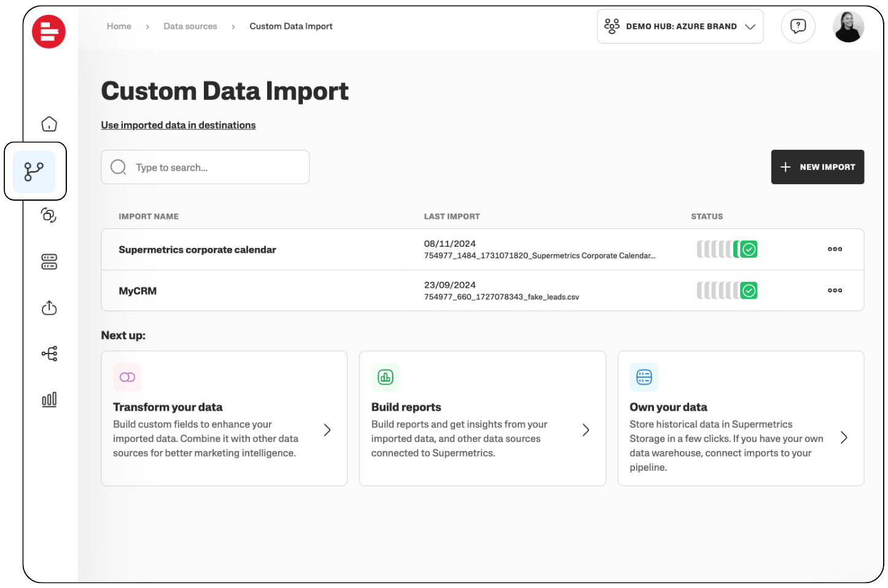888x588 pixels.
Task: Open options menu for MyCRM import
Action: pos(835,290)
